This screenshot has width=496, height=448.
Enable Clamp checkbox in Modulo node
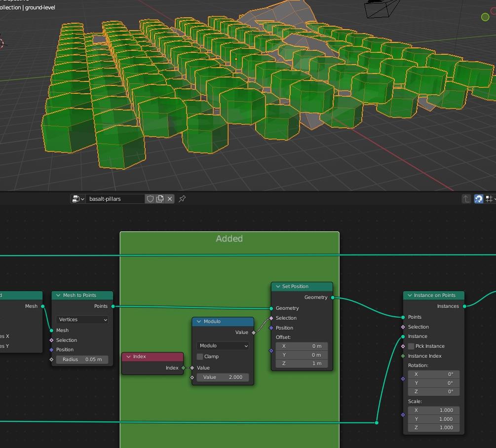[200, 357]
